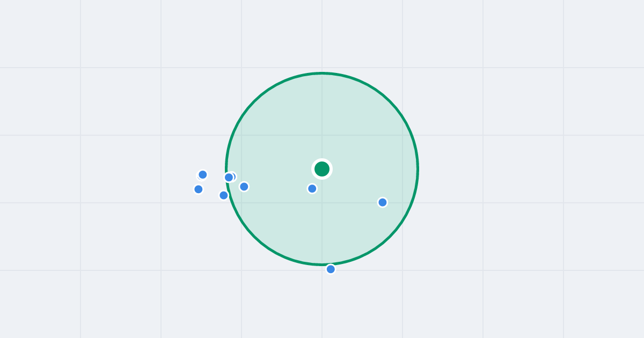This screenshot has width=644, height=338.
Task: Click the topmost blue dot outside the circle
Action: point(203,174)
